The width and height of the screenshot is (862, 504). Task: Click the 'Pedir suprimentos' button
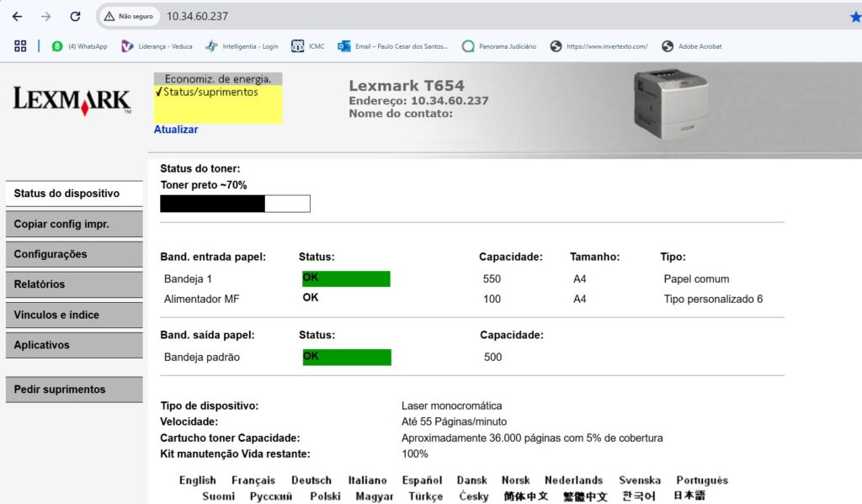coord(74,390)
